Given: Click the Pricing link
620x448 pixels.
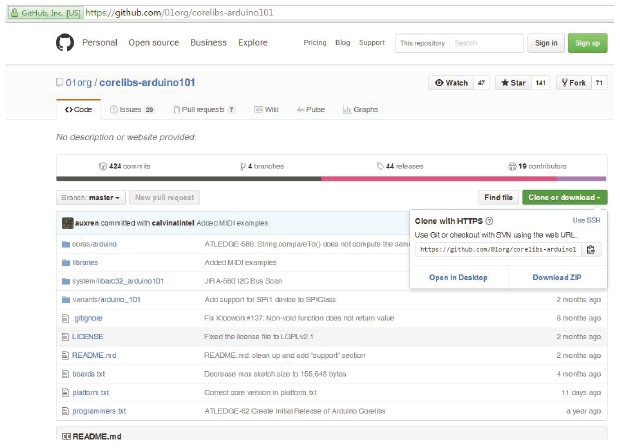Looking at the screenshot, I should [315, 43].
